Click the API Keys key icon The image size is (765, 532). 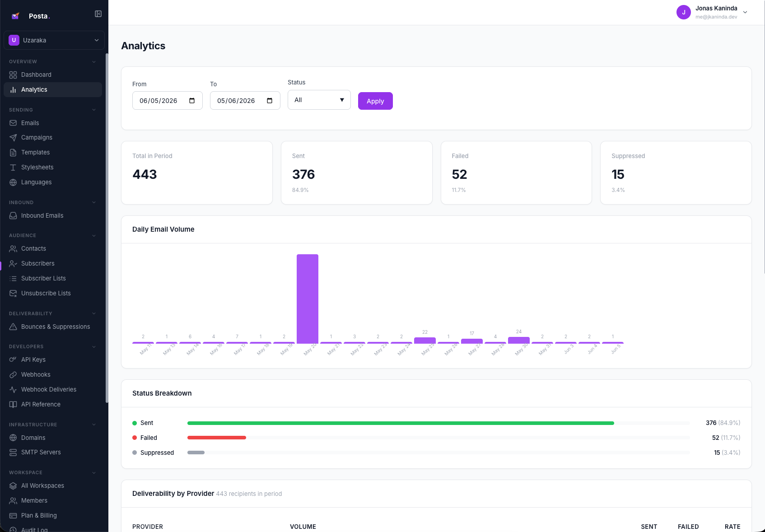tap(13, 360)
